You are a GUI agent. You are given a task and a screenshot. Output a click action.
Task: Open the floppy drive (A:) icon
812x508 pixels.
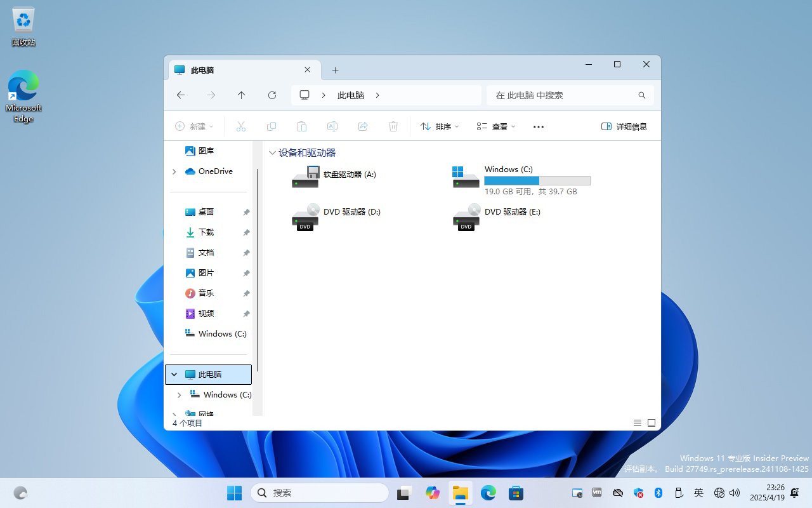tap(305, 177)
